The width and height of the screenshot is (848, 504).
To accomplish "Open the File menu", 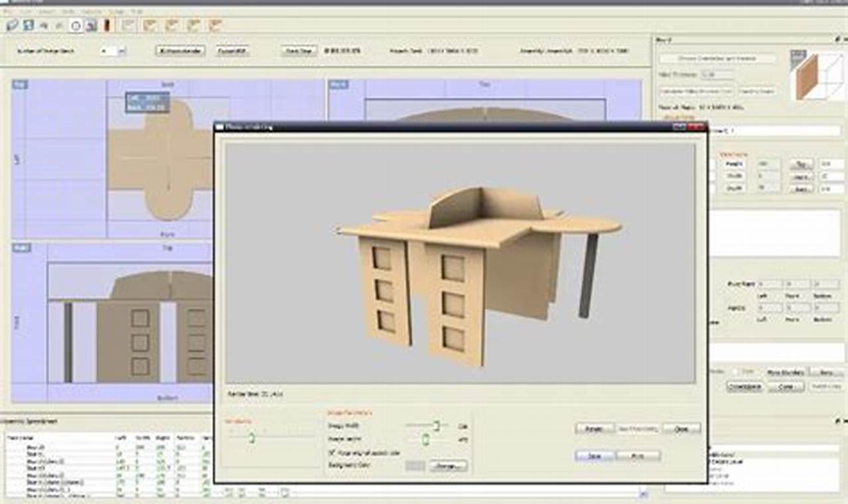I will (x=8, y=11).
